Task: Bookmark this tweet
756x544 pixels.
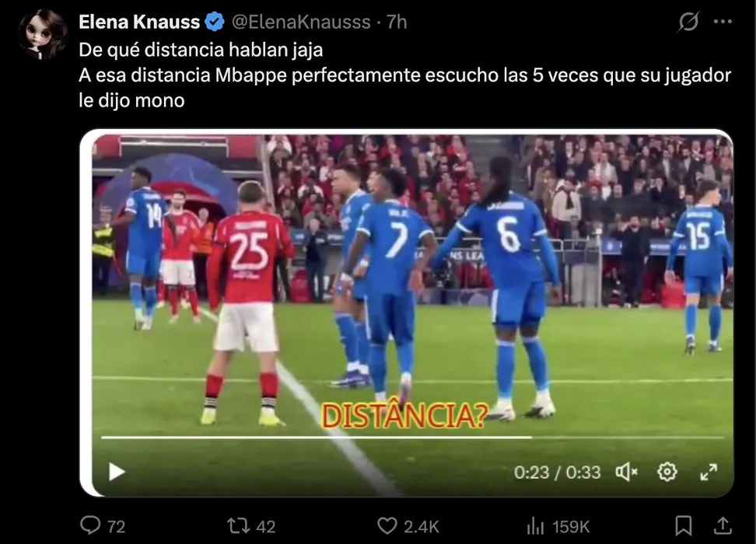Action: click(683, 525)
